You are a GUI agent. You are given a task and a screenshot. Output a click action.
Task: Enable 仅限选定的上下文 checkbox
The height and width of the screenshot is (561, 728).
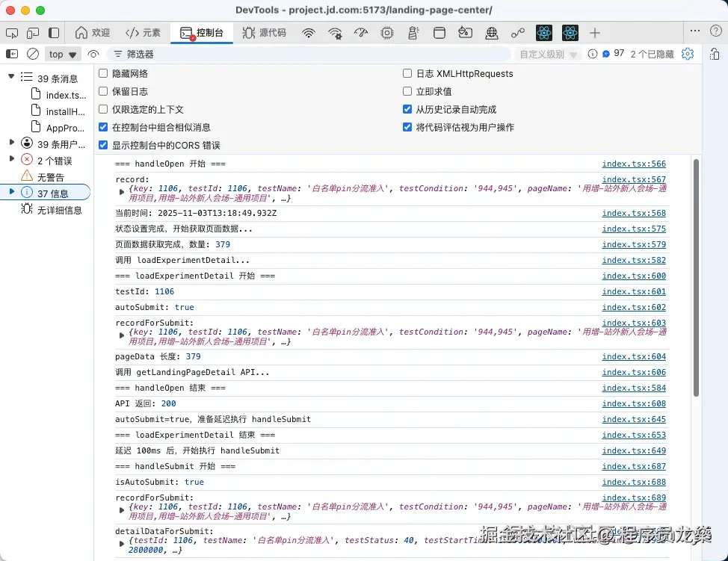pyautogui.click(x=103, y=109)
